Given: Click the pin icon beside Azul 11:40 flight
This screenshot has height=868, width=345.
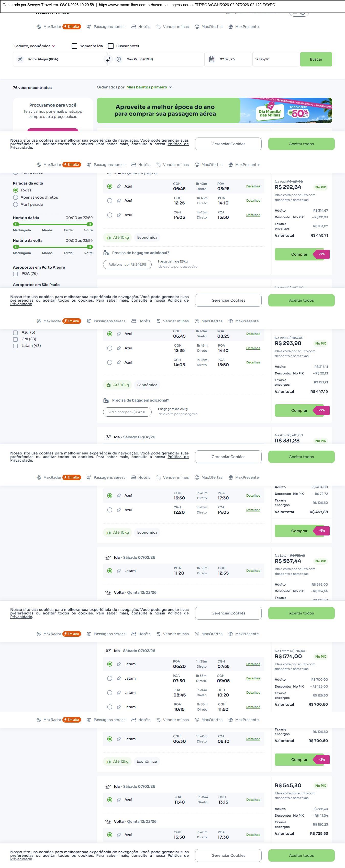Looking at the screenshot, I should [x=119, y=800].
